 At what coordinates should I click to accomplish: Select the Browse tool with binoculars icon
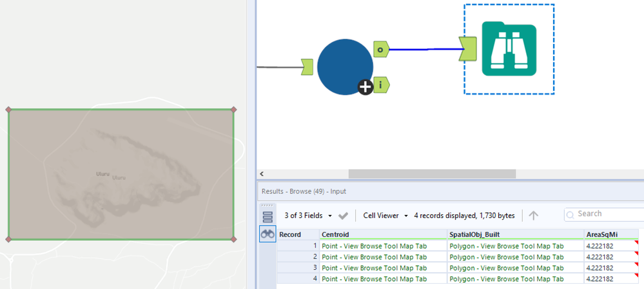[x=509, y=49]
